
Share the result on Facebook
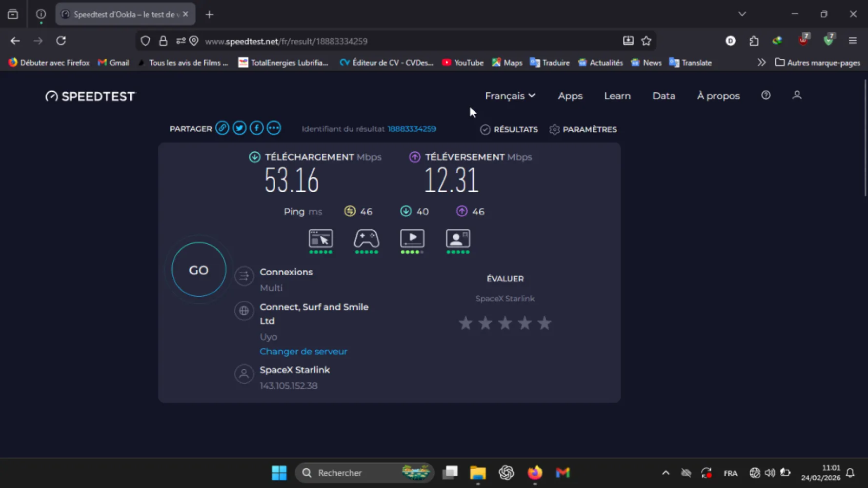tap(257, 128)
